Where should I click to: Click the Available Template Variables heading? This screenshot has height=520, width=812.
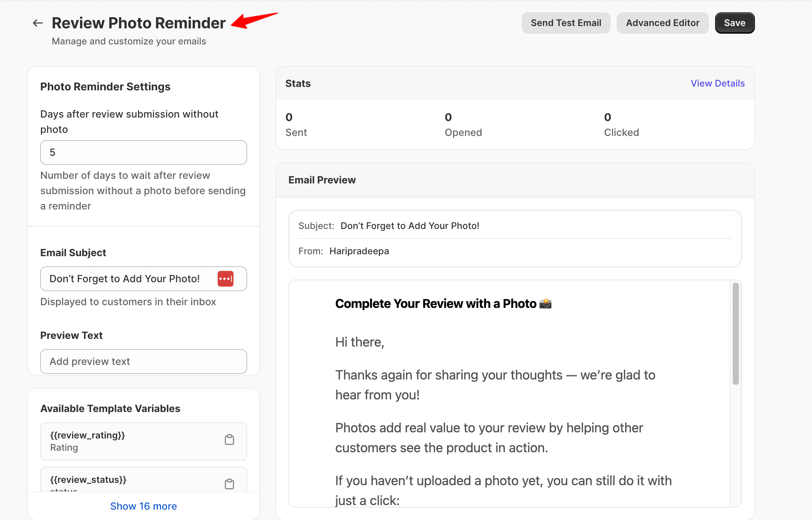(x=110, y=409)
